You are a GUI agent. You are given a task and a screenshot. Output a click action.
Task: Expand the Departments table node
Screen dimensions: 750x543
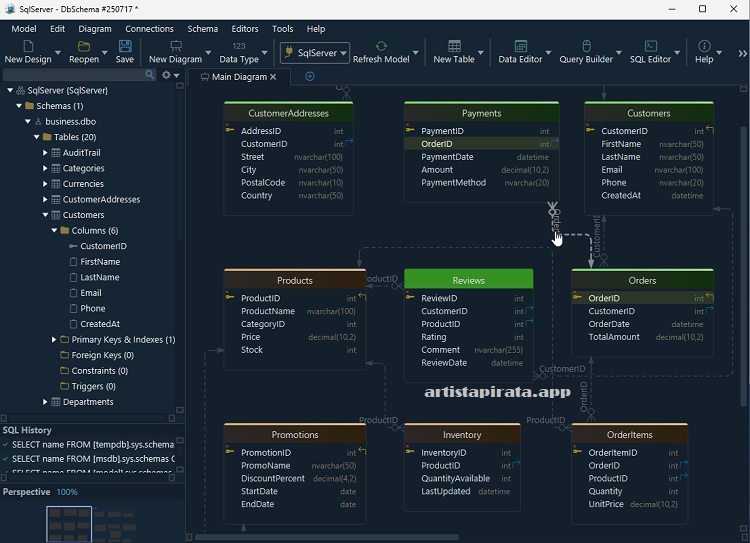point(45,402)
